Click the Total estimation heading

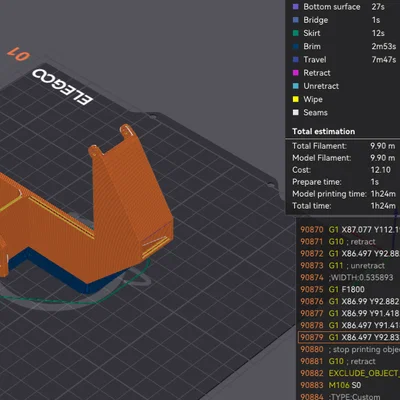[x=323, y=131]
